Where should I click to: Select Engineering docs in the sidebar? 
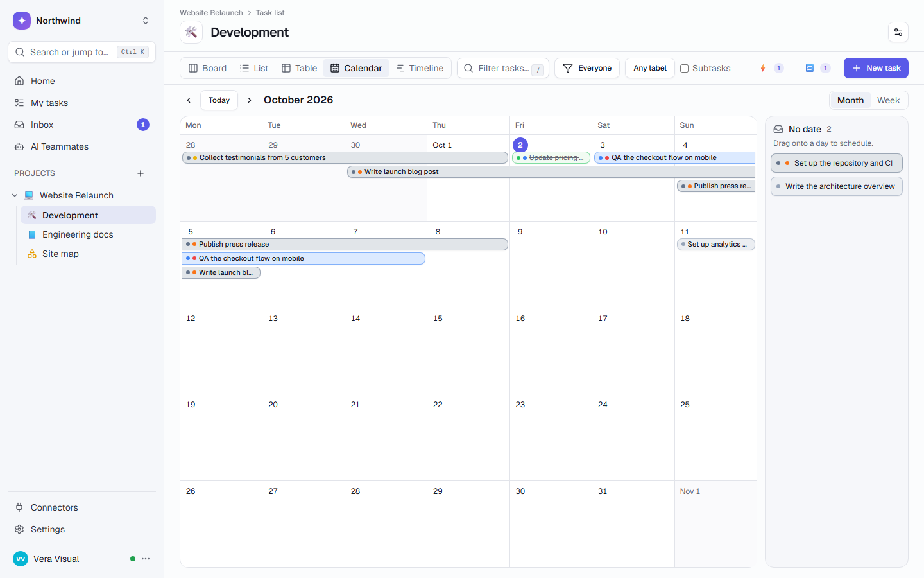coord(88,234)
